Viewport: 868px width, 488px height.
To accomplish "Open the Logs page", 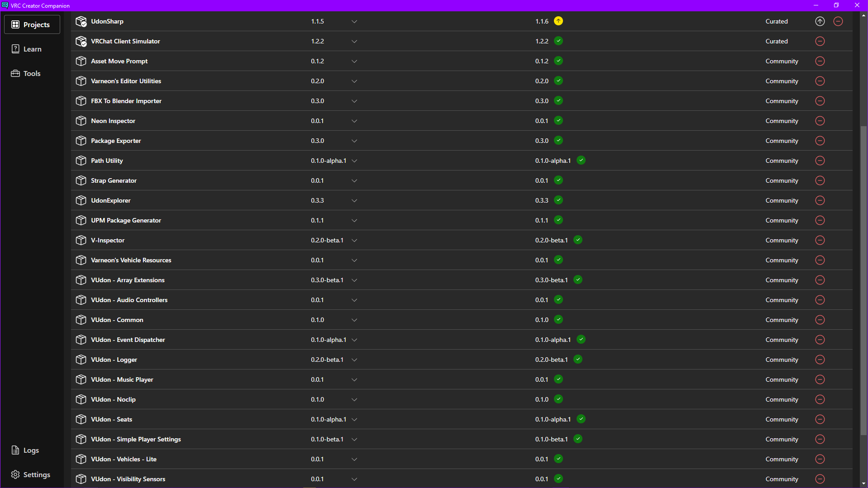I will point(25,450).
